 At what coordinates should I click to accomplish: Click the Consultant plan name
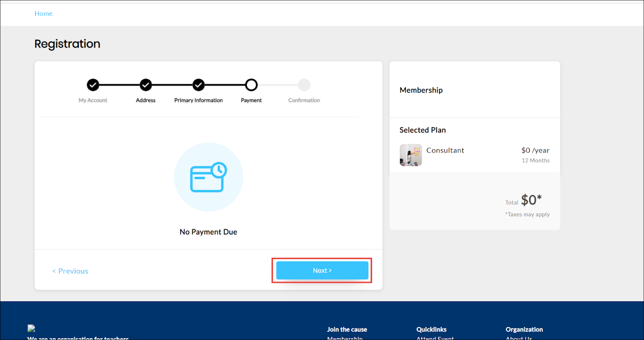pyautogui.click(x=445, y=150)
